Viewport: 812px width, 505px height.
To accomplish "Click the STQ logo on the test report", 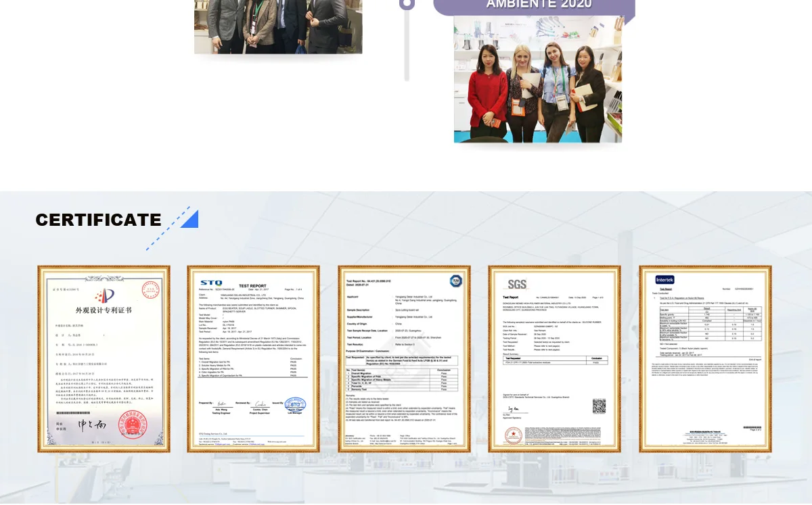I will [210, 283].
